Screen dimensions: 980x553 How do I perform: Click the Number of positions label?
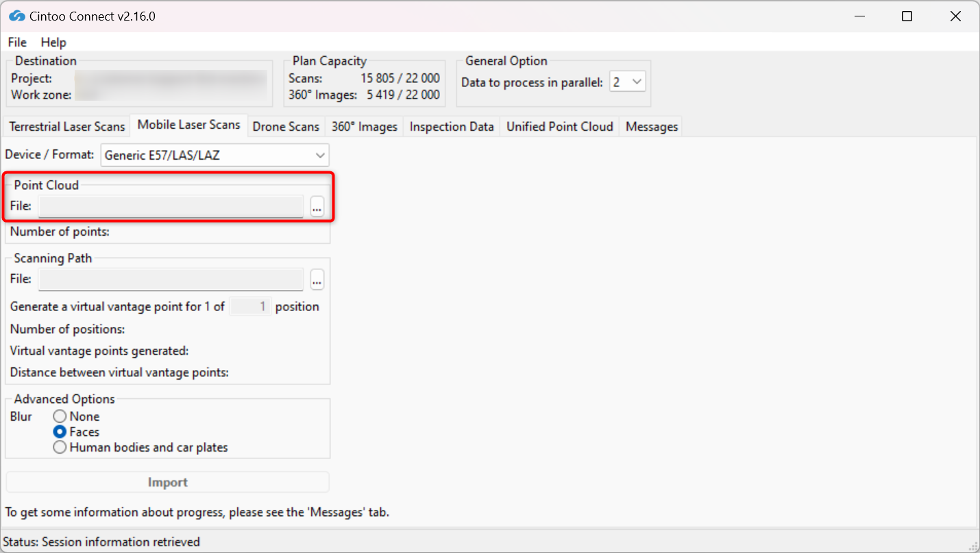tap(67, 329)
